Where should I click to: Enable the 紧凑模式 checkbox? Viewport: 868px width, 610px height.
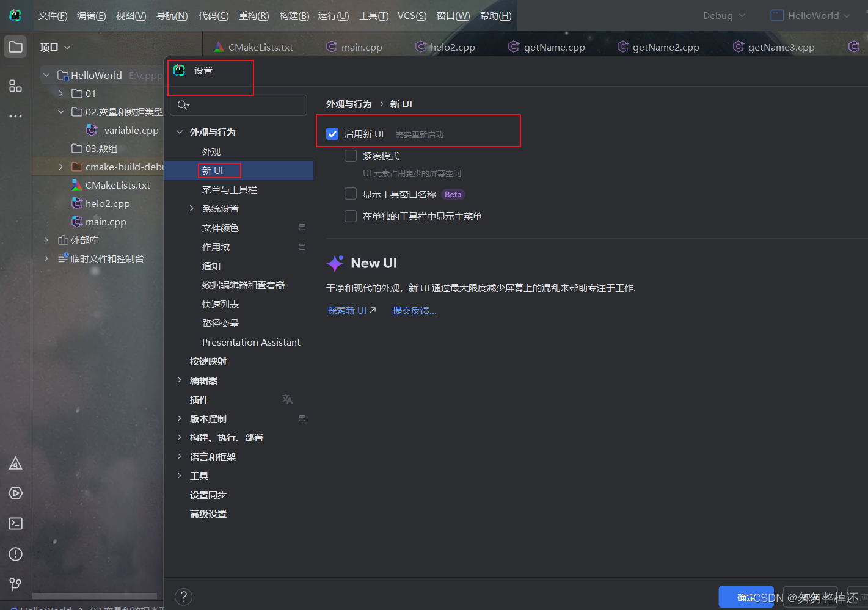pyautogui.click(x=351, y=156)
